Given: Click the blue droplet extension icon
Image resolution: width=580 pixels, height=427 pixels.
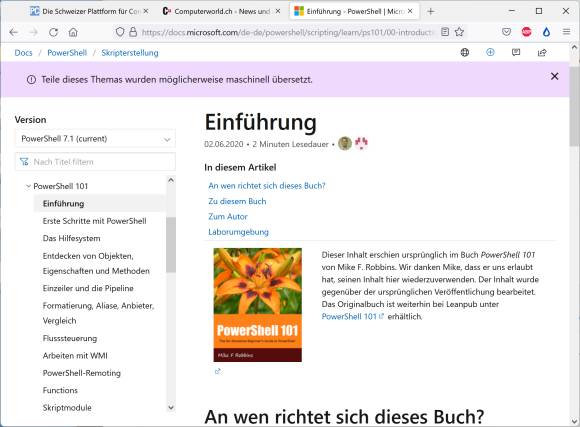Looking at the screenshot, I should point(546,32).
